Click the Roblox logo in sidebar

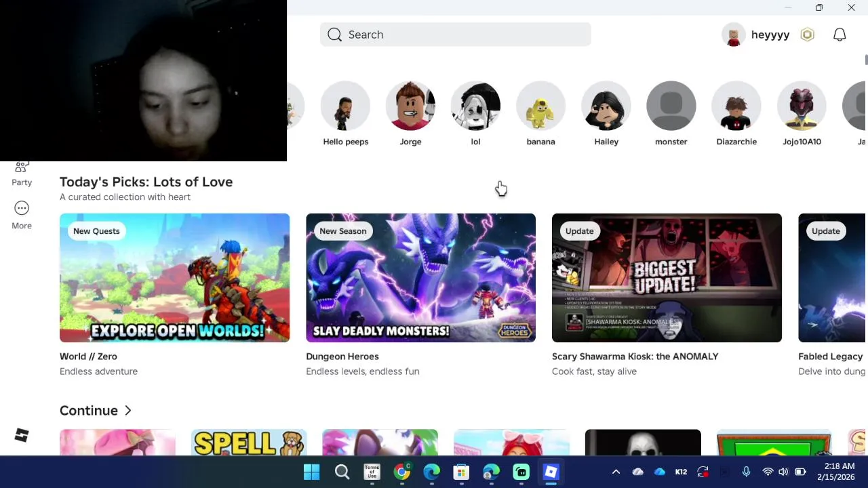point(22,436)
